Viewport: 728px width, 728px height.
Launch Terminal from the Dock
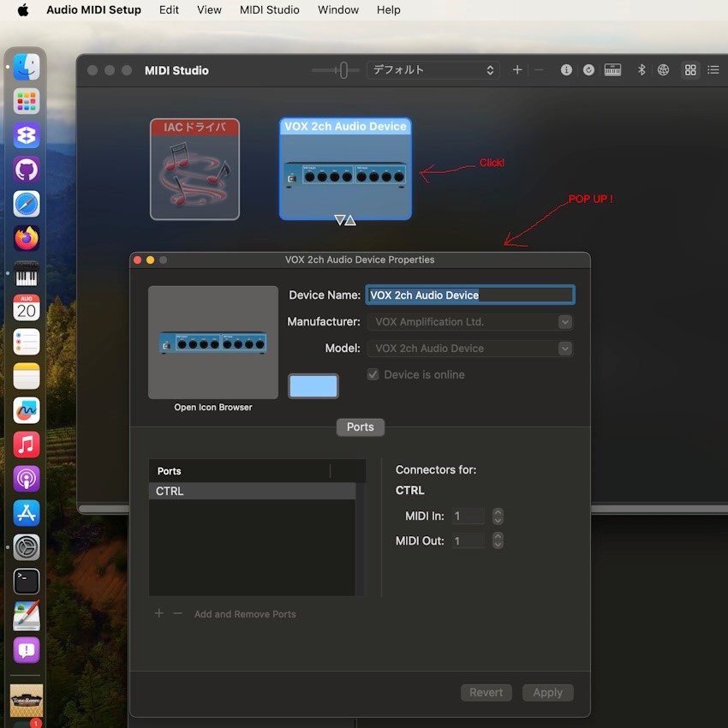tap(27, 582)
